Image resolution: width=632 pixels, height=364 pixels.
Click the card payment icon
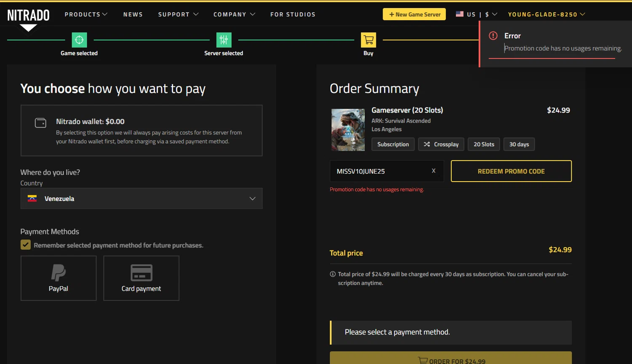point(141,273)
